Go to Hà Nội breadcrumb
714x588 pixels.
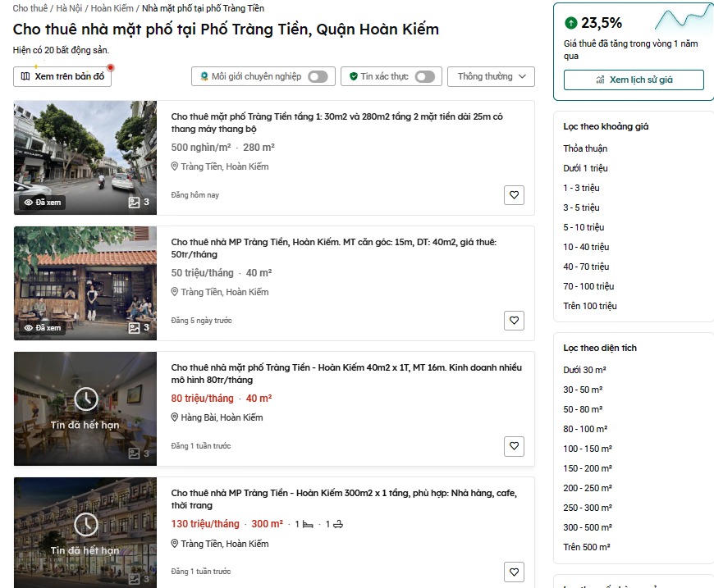click(70, 8)
